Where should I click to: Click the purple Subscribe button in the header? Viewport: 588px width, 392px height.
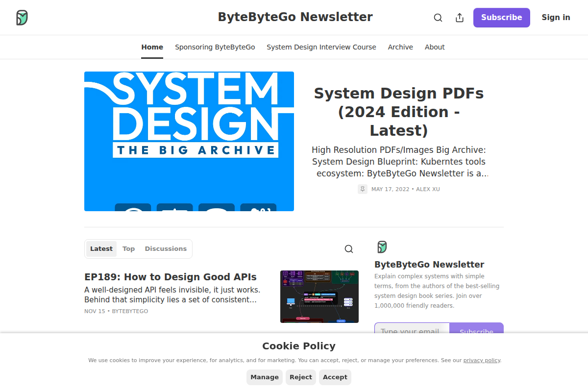(501, 17)
